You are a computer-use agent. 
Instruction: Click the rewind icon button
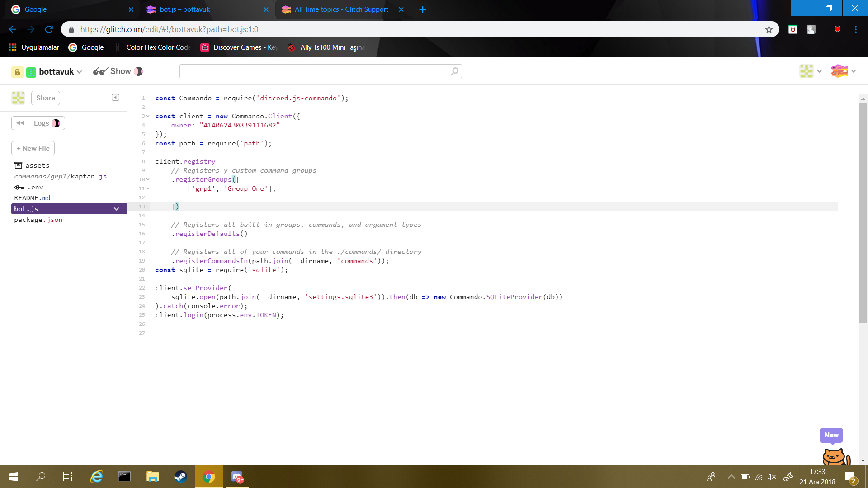coord(20,123)
